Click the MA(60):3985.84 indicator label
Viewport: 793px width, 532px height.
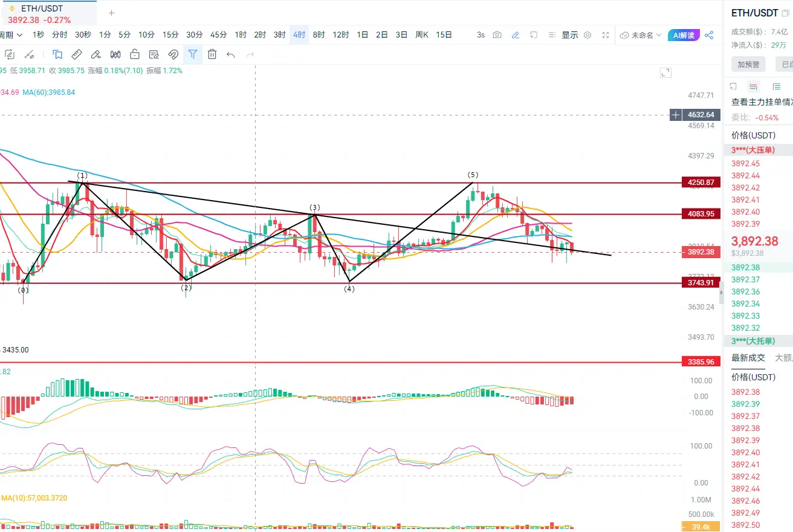click(48, 92)
